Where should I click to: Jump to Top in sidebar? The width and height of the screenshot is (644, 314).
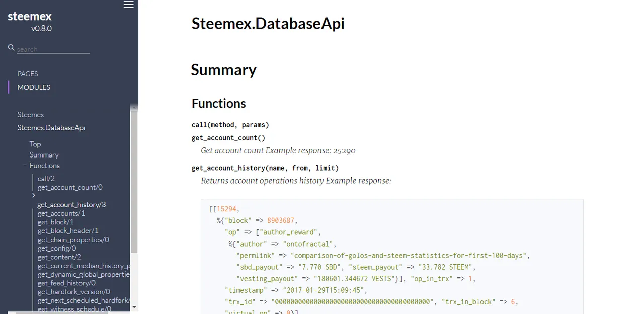35,144
